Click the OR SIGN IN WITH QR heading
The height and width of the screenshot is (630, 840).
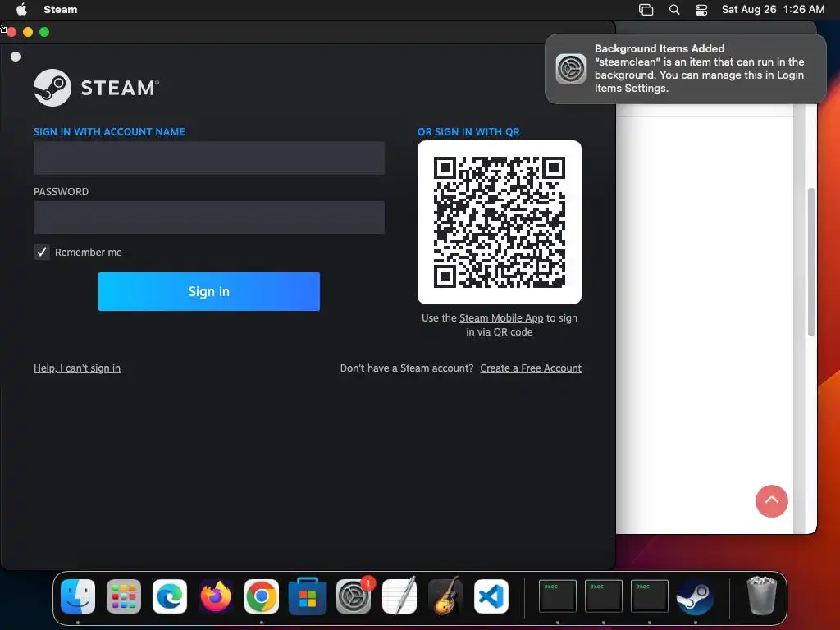point(468,132)
